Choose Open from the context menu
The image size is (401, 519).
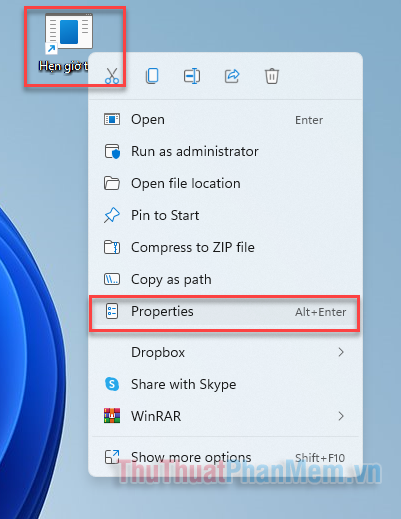coord(225,119)
